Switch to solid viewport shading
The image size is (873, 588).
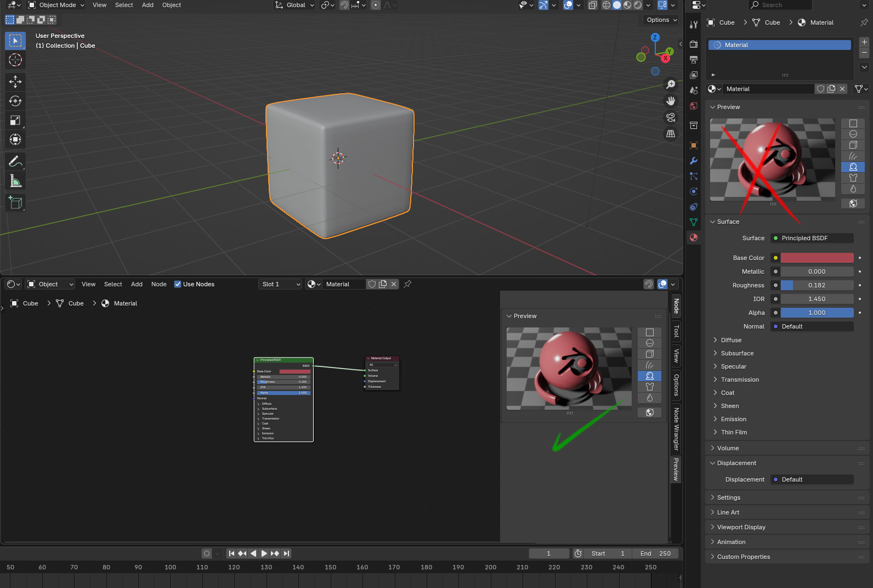(617, 5)
